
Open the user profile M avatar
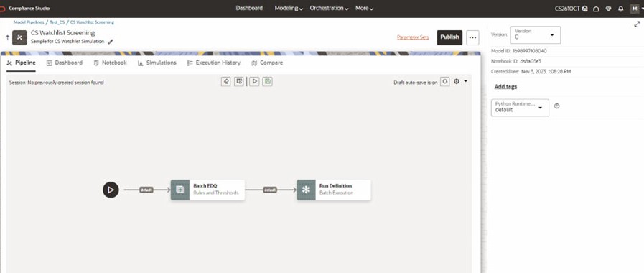[x=635, y=8]
